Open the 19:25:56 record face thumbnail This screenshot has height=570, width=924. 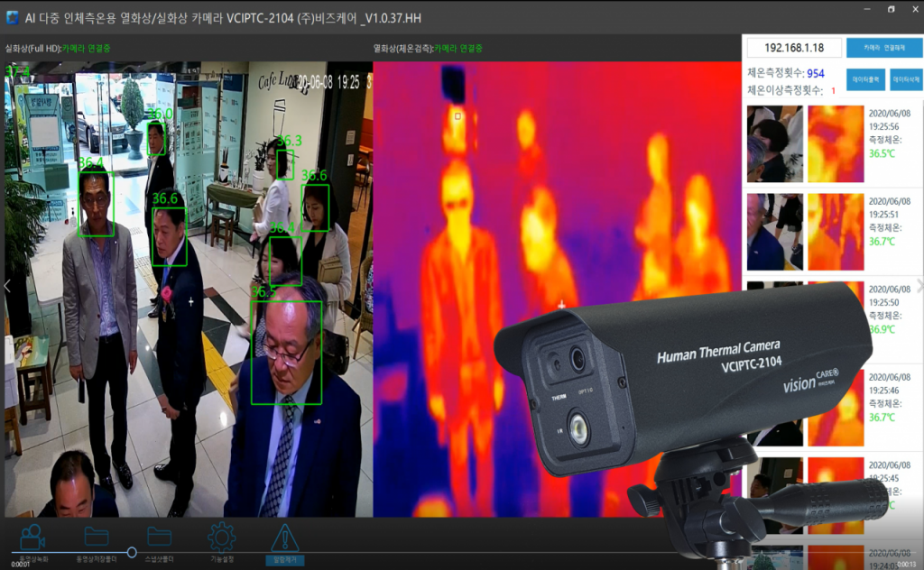774,144
